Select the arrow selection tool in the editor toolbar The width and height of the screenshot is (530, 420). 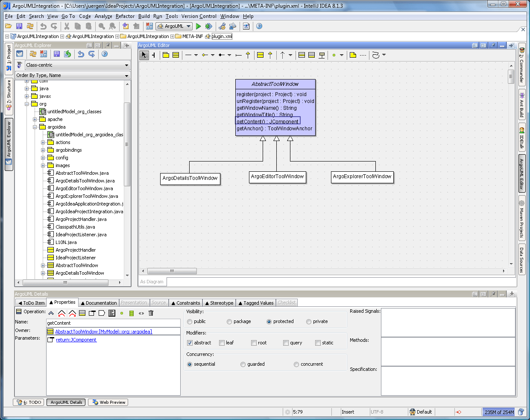[x=143, y=55]
